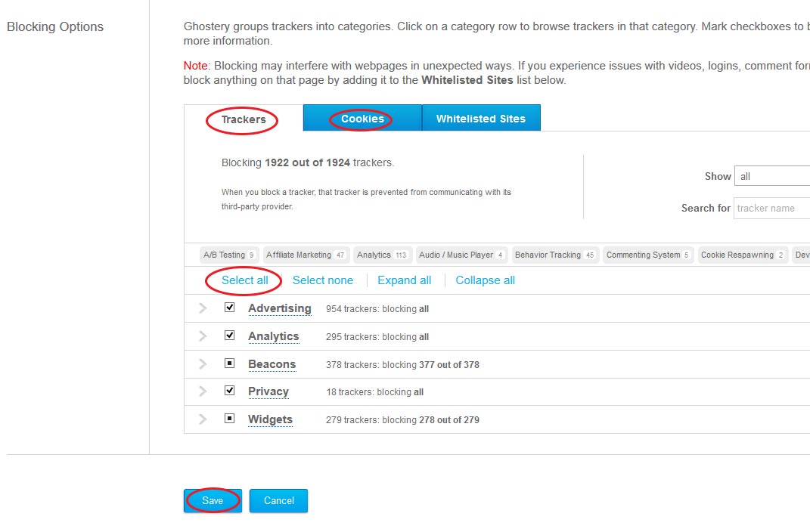Click the Select all link

point(245,280)
